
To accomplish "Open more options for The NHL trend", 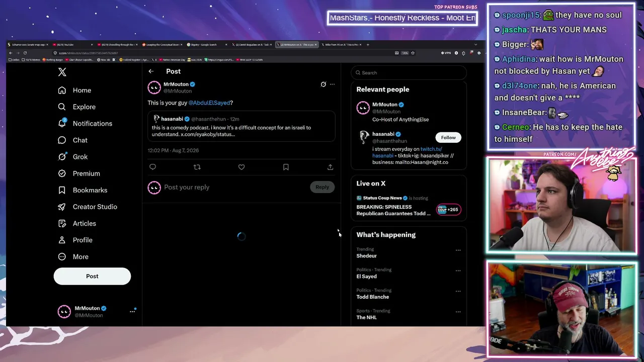I will [x=458, y=312].
